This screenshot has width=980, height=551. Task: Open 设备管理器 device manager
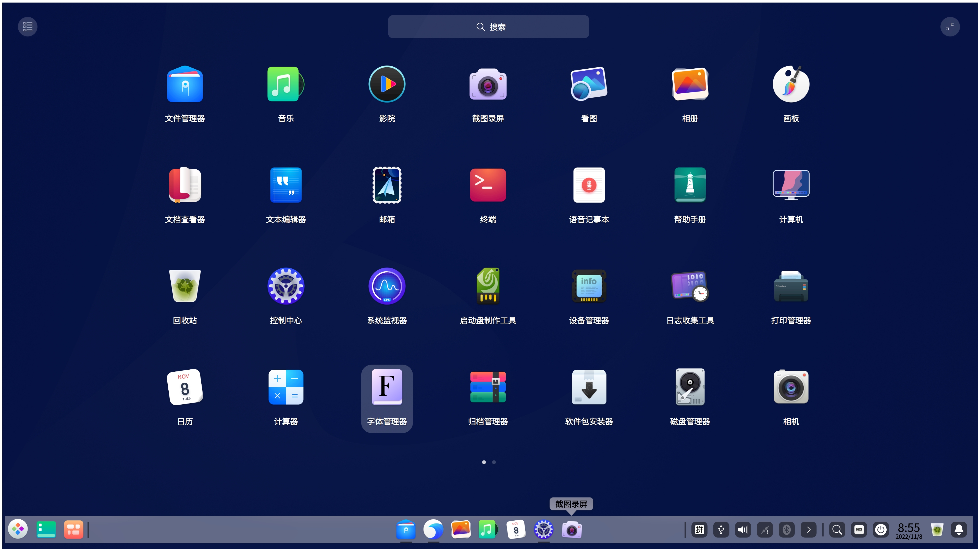coord(589,286)
